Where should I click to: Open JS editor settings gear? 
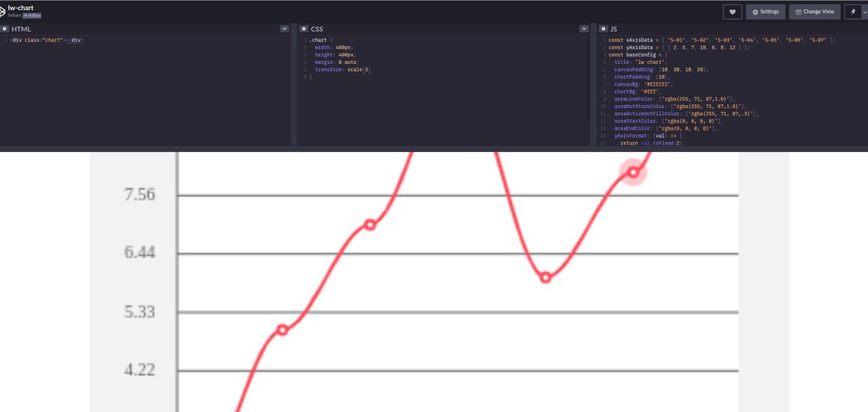pos(603,29)
